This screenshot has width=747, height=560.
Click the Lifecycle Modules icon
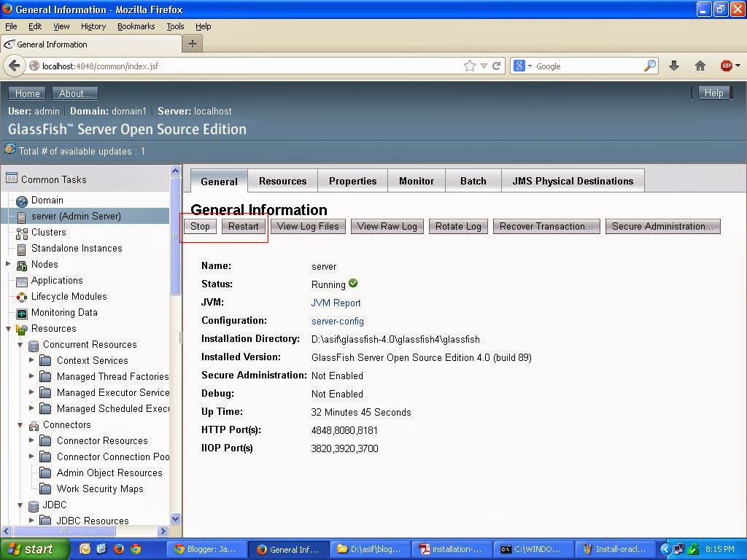[21, 297]
